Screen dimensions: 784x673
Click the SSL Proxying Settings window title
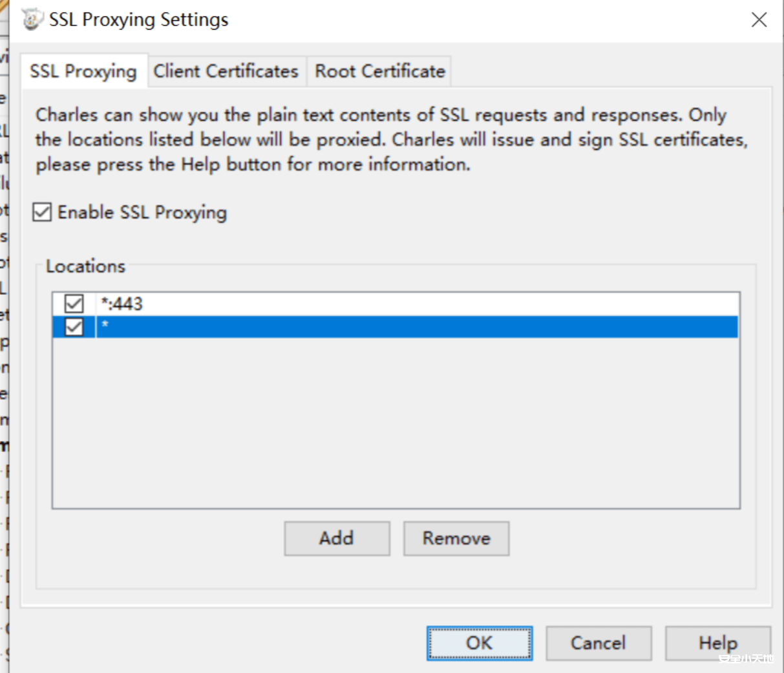click(139, 19)
